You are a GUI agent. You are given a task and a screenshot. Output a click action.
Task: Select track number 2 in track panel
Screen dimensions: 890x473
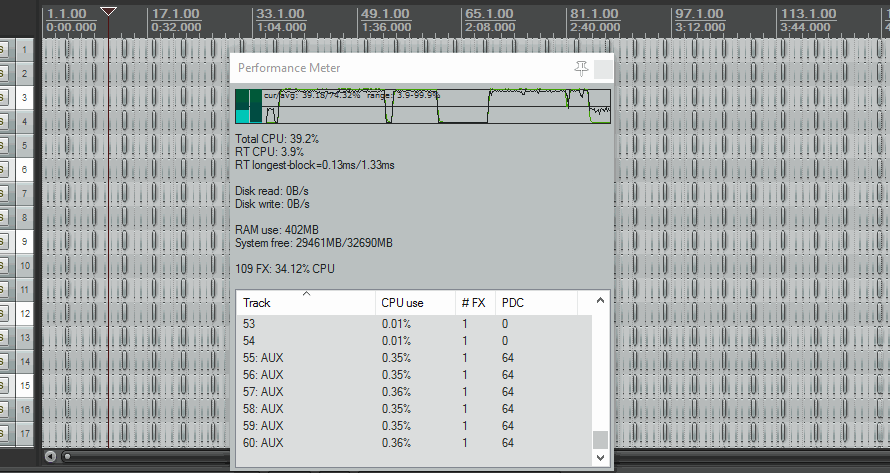tap(24, 74)
